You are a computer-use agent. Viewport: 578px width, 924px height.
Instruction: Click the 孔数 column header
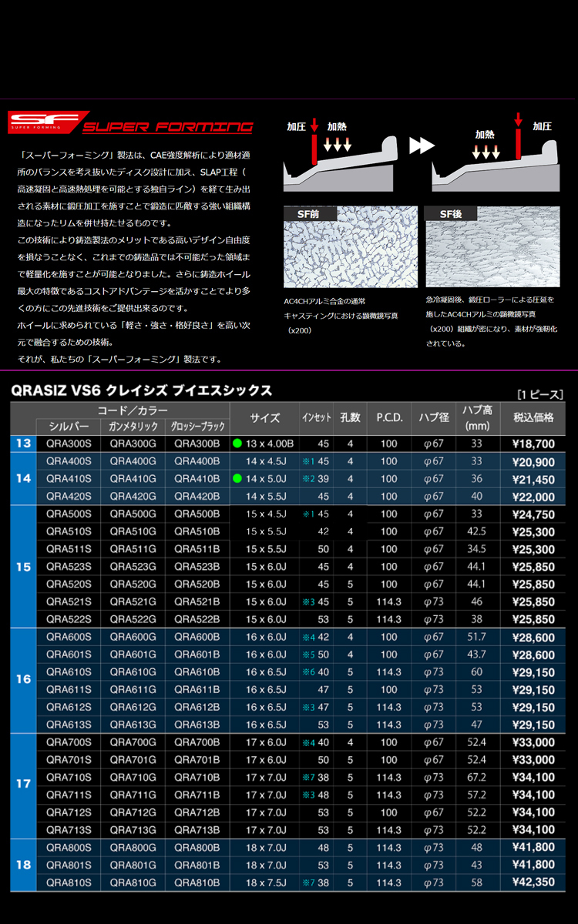pos(350,418)
